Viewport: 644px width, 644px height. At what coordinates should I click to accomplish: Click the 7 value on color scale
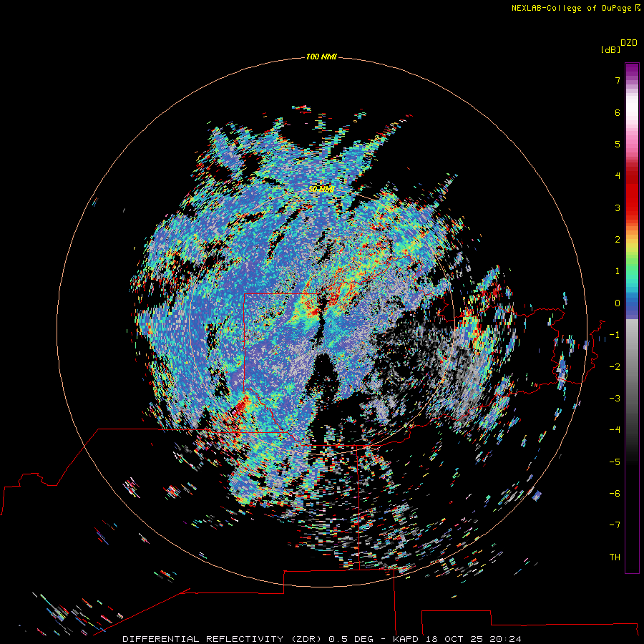618,80
